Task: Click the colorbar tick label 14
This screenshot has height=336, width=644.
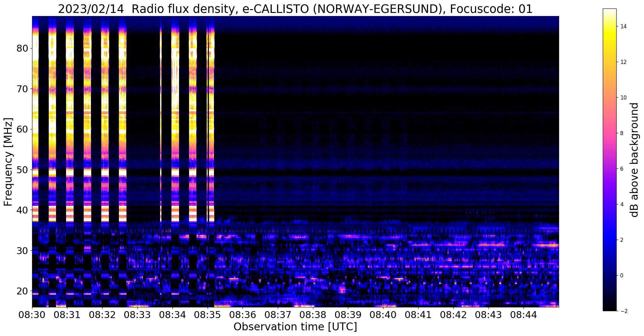Action: coord(623,26)
